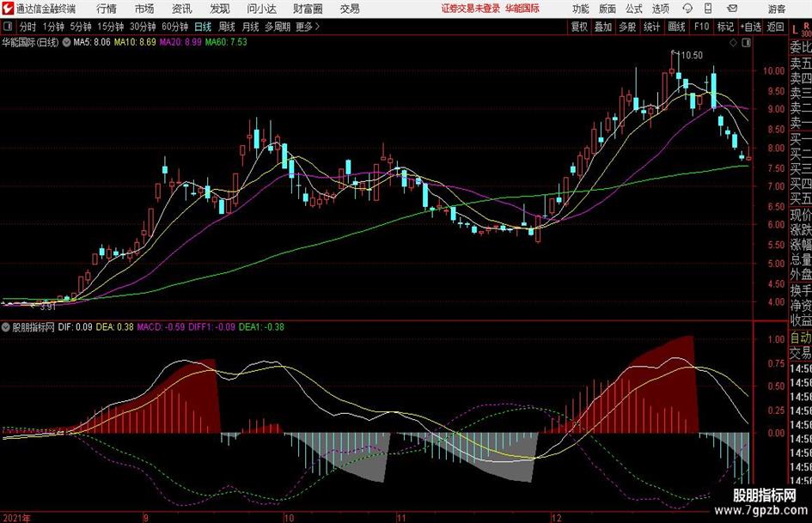Open the 问小达 menu
The height and width of the screenshot is (523, 812).
tap(261, 9)
